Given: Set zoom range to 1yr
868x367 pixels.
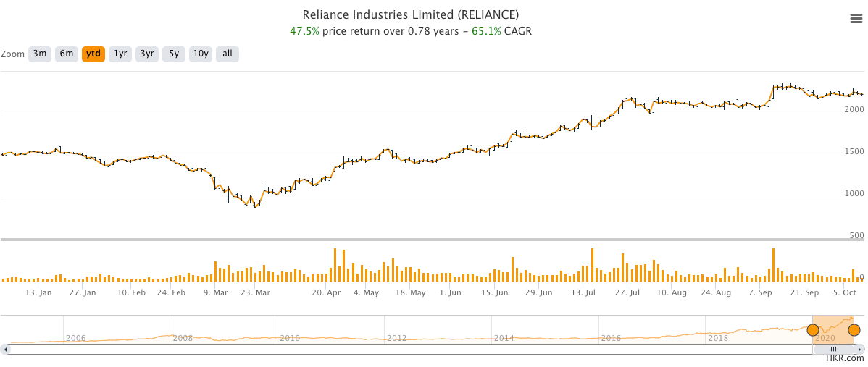Looking at the screenshot, I should coord(120,54).
